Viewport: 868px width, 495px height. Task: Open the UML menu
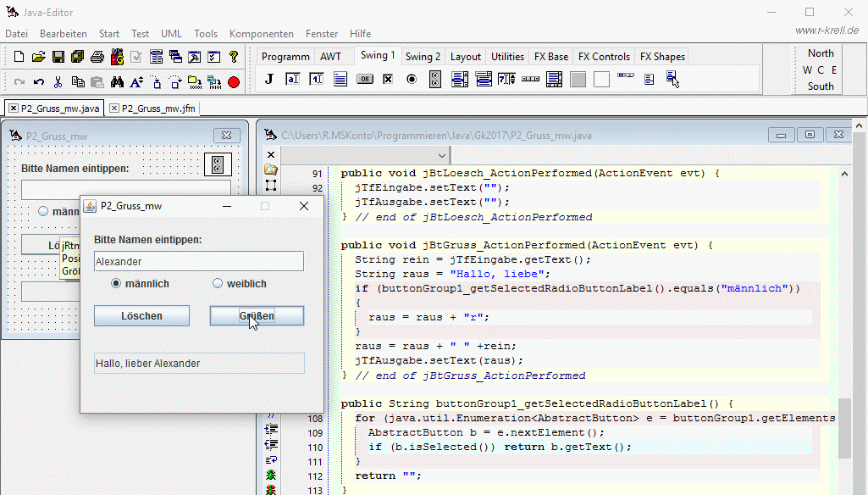click(x=171, y=34)
